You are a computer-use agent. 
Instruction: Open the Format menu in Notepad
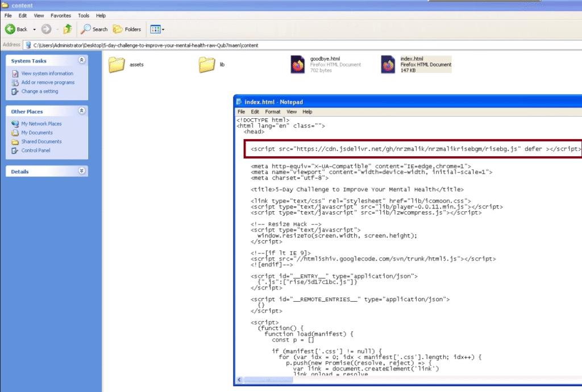(x=272, y=112)
